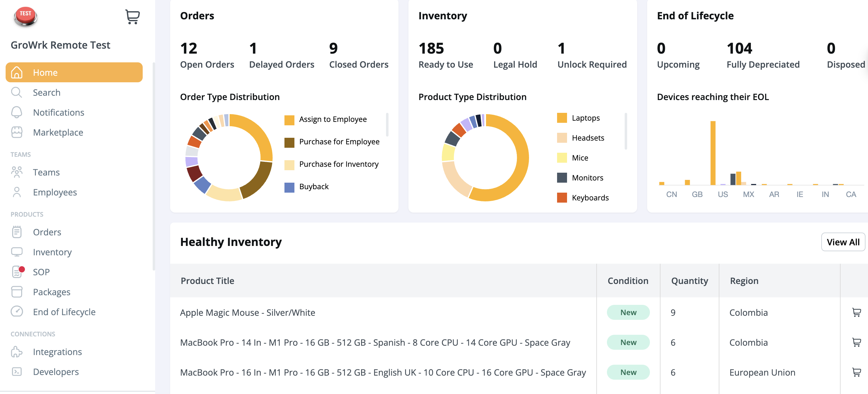Open Marketplace from the sidebar
Image resolution: width=868 pixels, height=394 pixels.
58,132
